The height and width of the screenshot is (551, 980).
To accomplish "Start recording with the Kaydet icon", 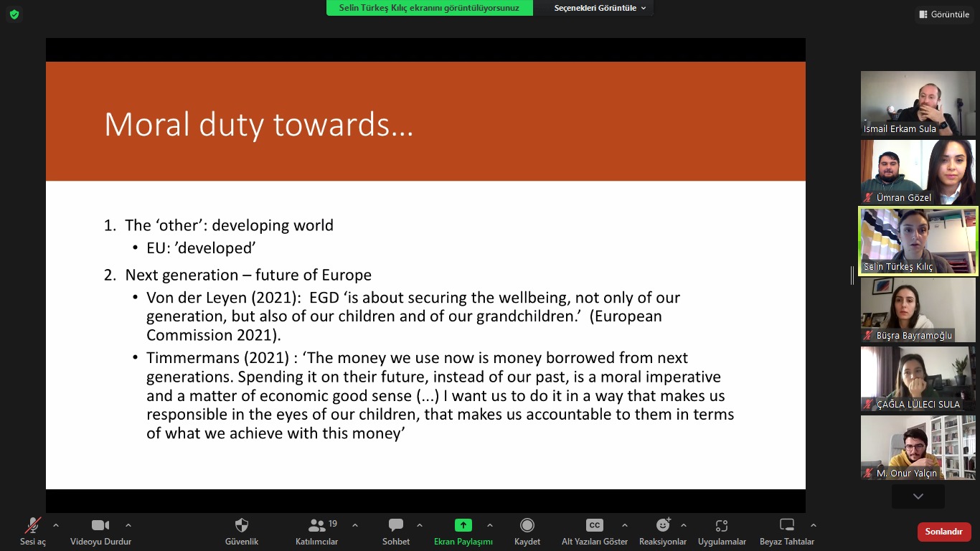I will (527, 526).
